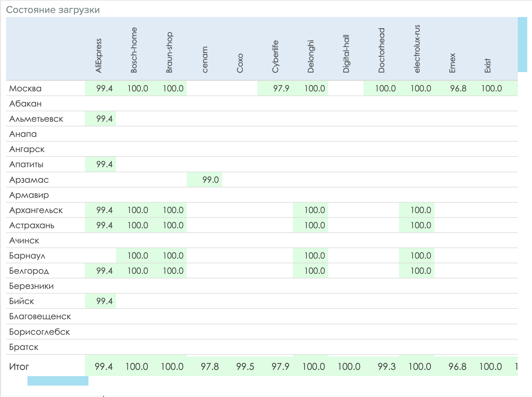The width and height of the screenshot is (532, 397).
Task: Select the Coxo column header
Action: click(x=240, y=63)
